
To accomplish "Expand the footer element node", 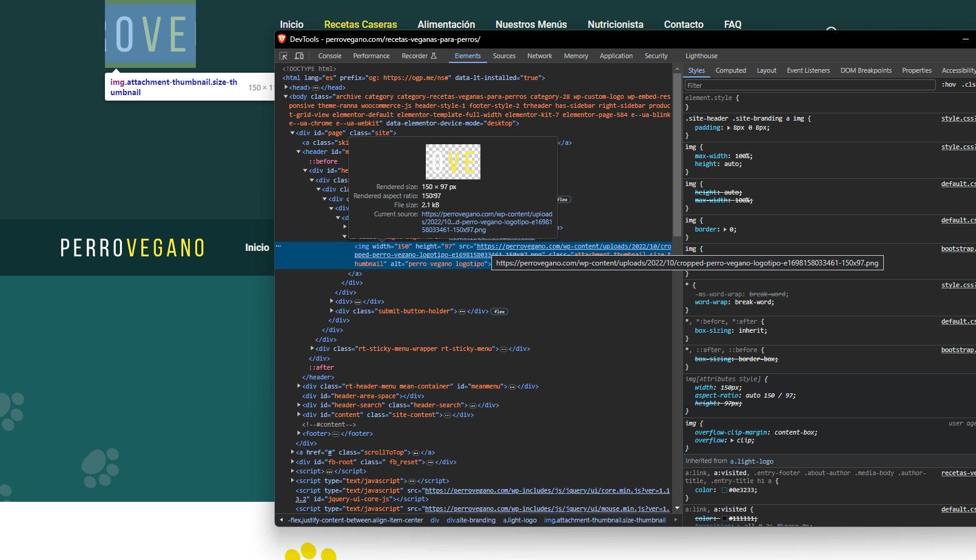I will click(299, 433).
